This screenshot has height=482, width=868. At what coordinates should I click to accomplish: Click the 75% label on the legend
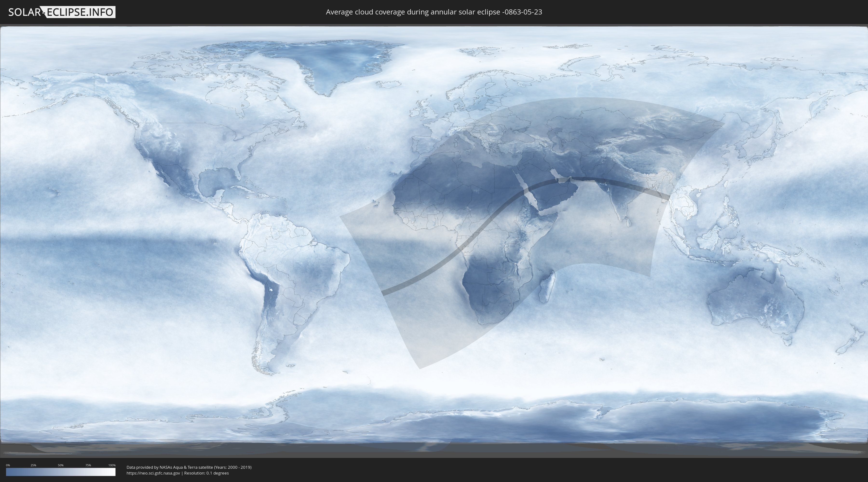pos(88,465)
